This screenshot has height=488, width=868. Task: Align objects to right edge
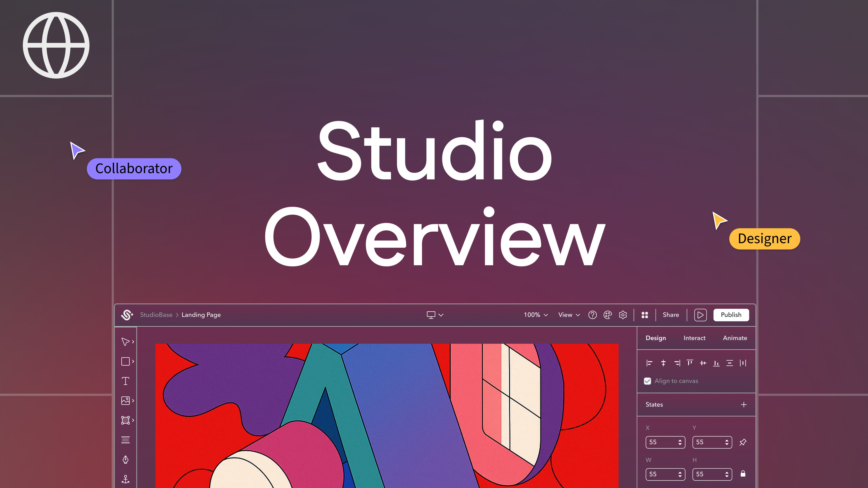click(677, 363)
